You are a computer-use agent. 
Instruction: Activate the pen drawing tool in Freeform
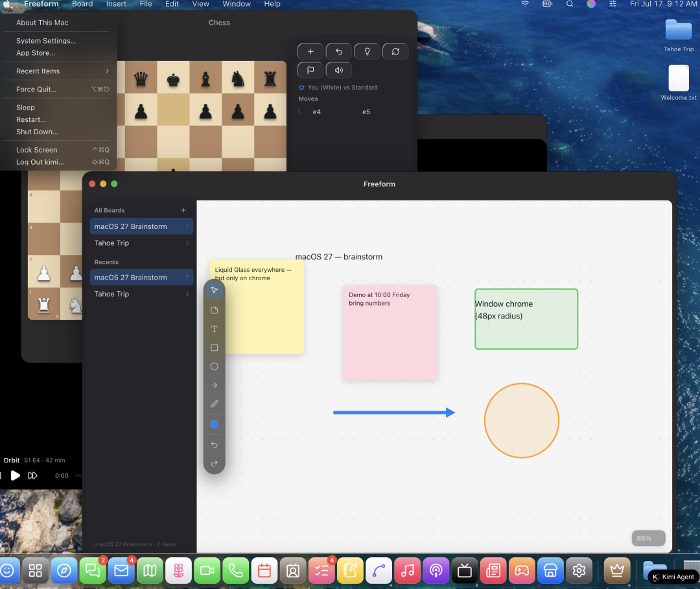click(x=215, y=404)
